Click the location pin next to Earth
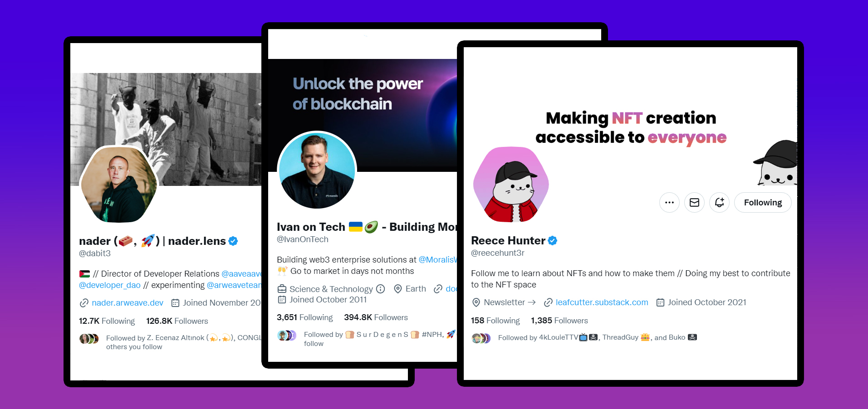The width and height of the screenshot is (868, 409). click(x=398, y=289)
